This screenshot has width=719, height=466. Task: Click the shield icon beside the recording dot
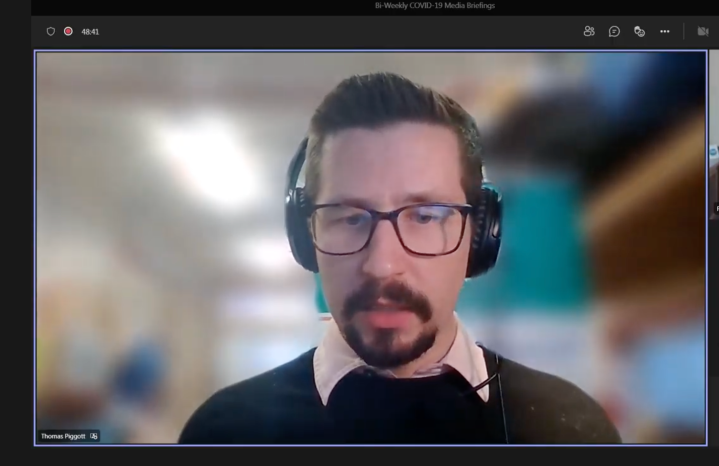(51, 31)
